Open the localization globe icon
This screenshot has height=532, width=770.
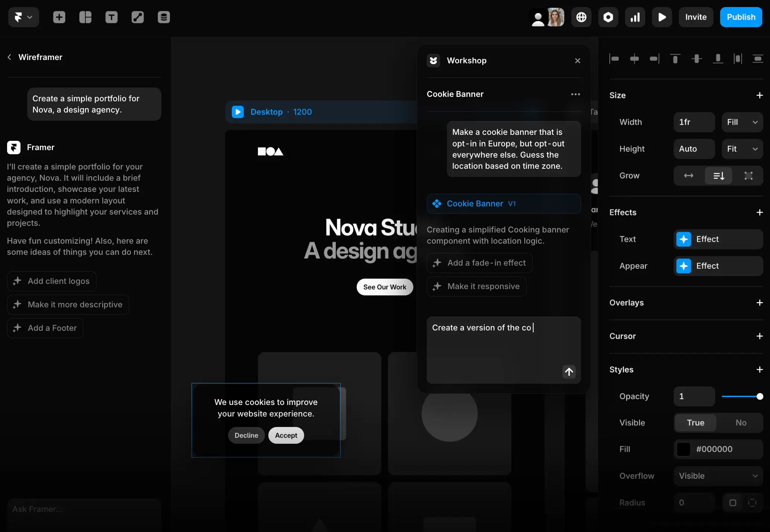pyautogui.click(x=581, y=17)
